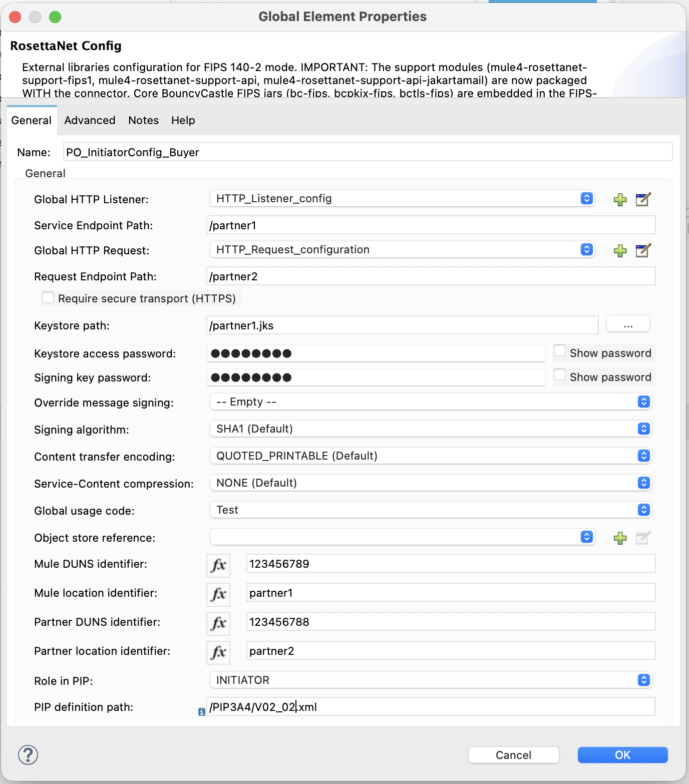The width and height of the screenshot is (689, 784).
Task: Edit the HTTP_Request_configuration entry
Action: (x=643, y=250)
